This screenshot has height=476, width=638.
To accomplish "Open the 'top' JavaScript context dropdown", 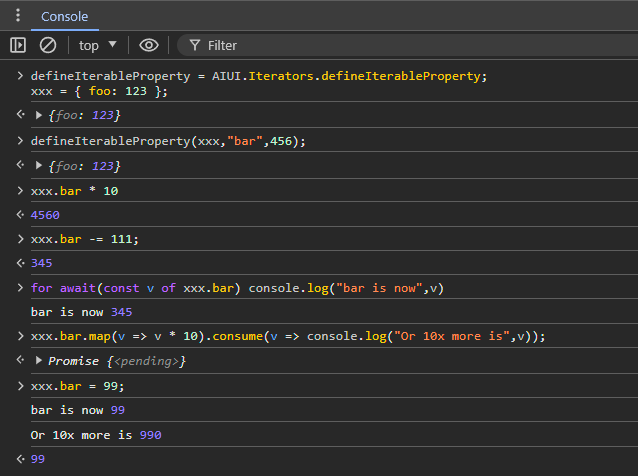I will (x=98, y=45).
